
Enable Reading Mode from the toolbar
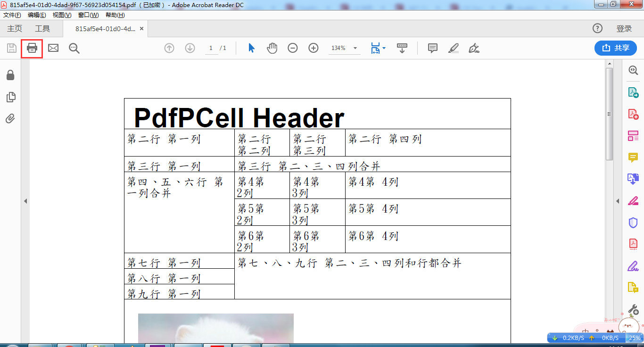pyautogui.click(x=402, y=48)
